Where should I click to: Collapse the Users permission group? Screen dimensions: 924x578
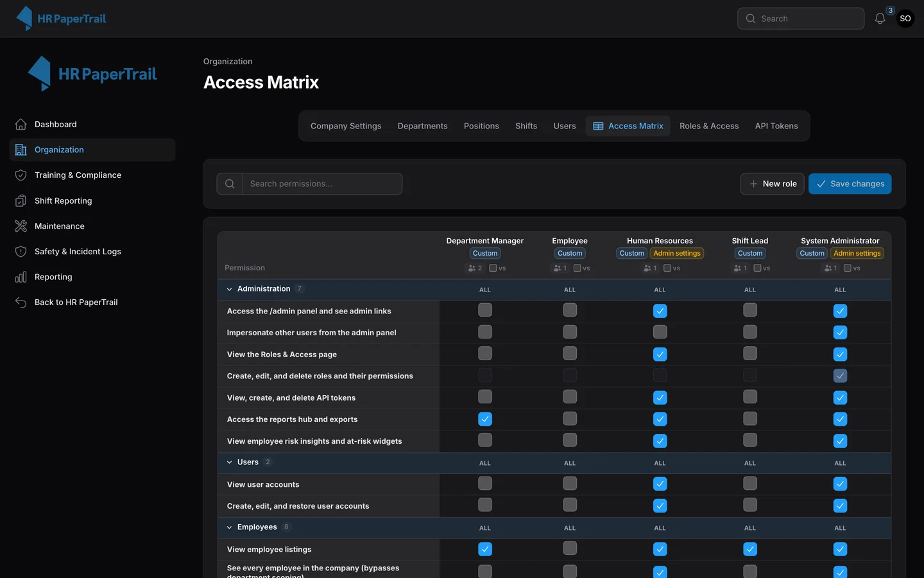tap(229, 462)
